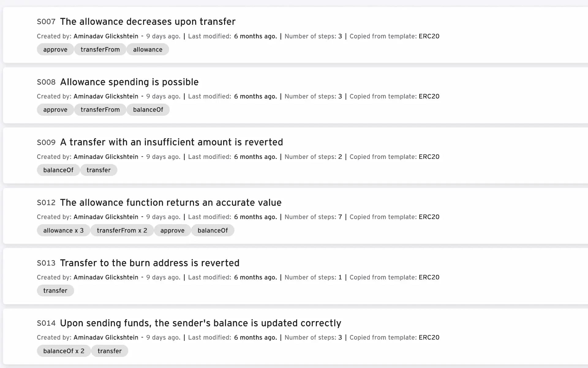
Task: Open "Allowance spending is possible" scenario title
Action: click(x=129, y=82)
